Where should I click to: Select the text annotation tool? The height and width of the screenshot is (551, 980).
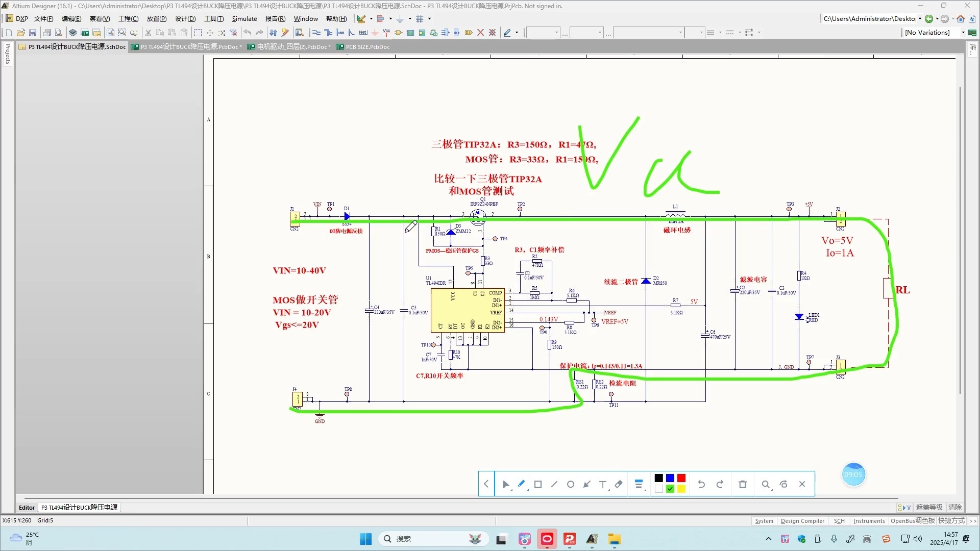coord(603,484)
